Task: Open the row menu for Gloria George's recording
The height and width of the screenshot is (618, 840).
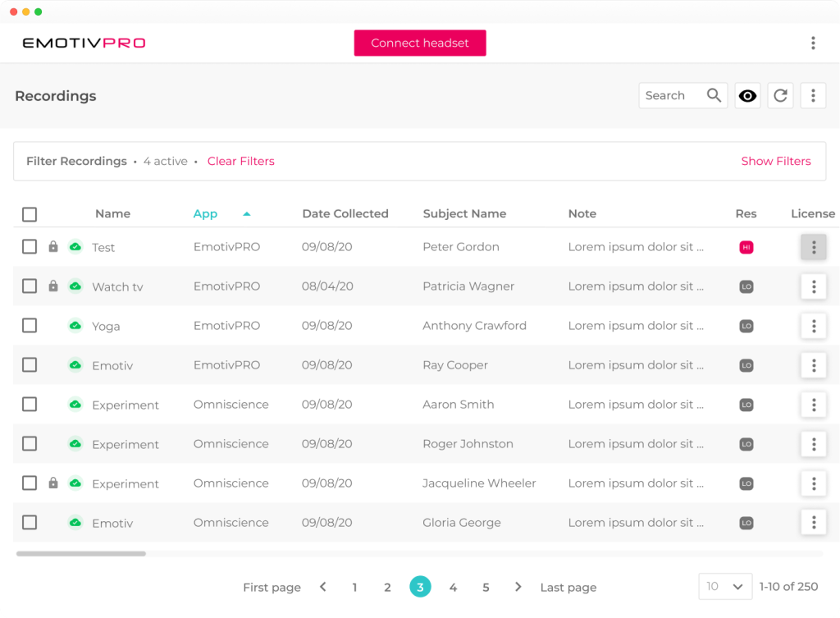Action: coord(813,523)
